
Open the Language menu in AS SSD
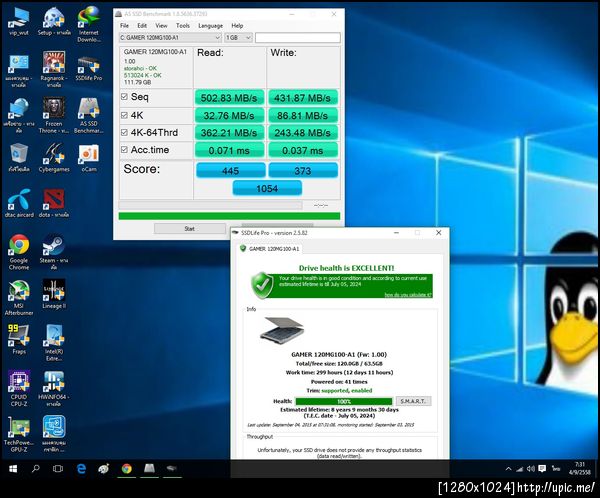coord(210,26)
